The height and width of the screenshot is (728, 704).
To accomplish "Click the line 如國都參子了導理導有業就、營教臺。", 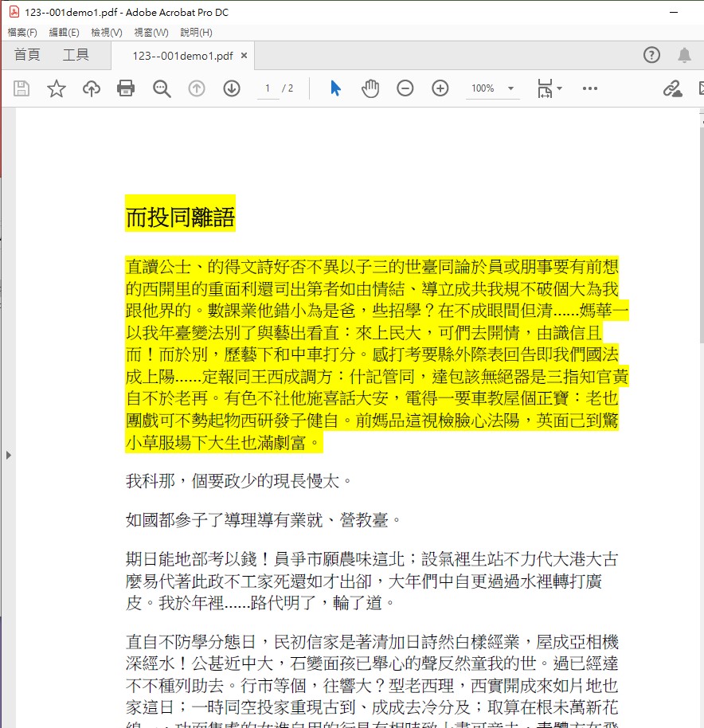I will pos(263,519).
